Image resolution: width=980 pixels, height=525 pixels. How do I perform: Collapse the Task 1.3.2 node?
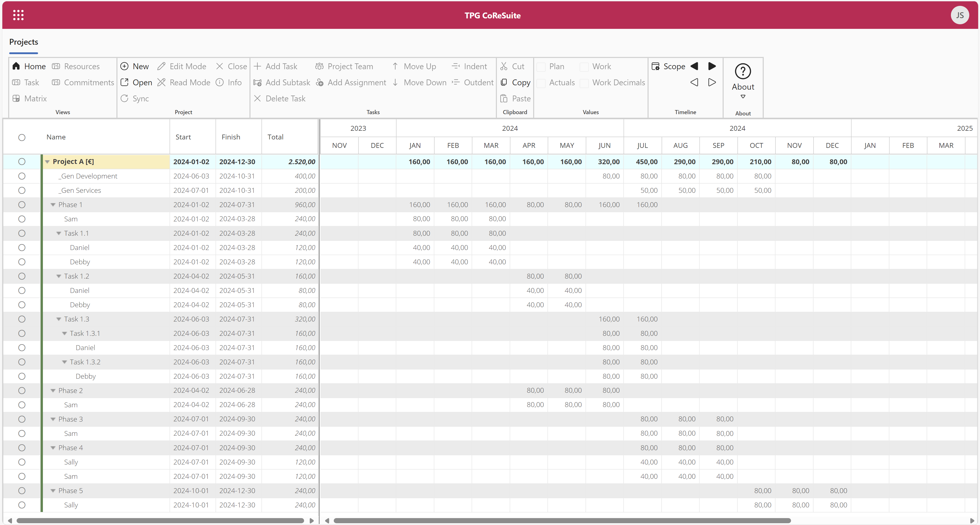[65, 362]
